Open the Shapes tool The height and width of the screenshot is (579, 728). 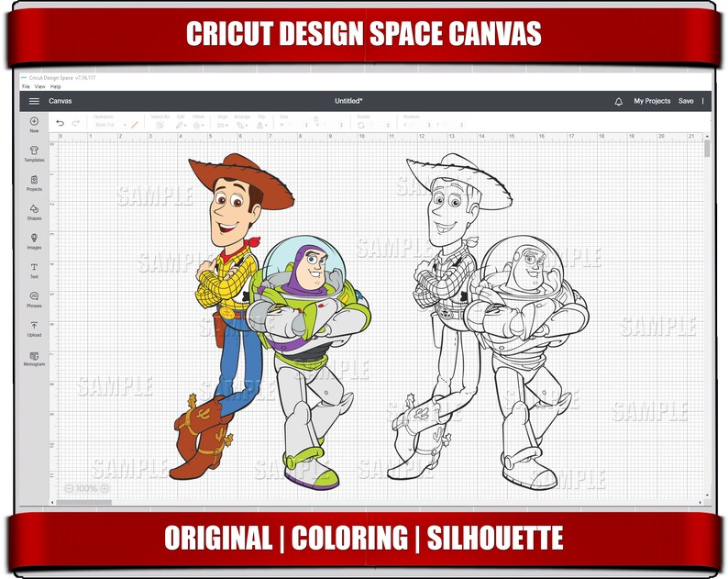pos(34,212)
